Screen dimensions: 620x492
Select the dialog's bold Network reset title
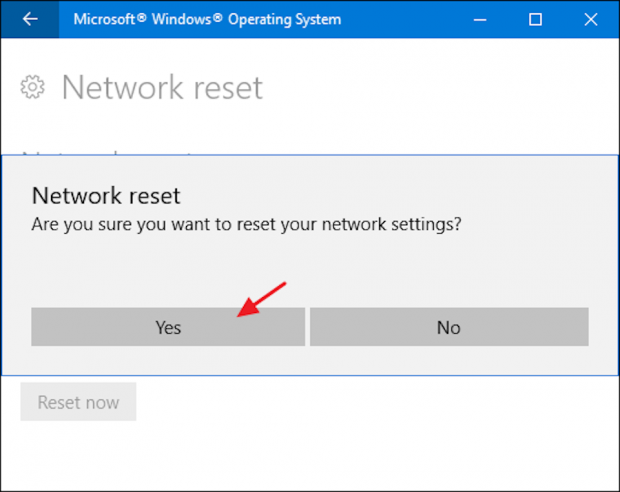[x=106, y=194]
